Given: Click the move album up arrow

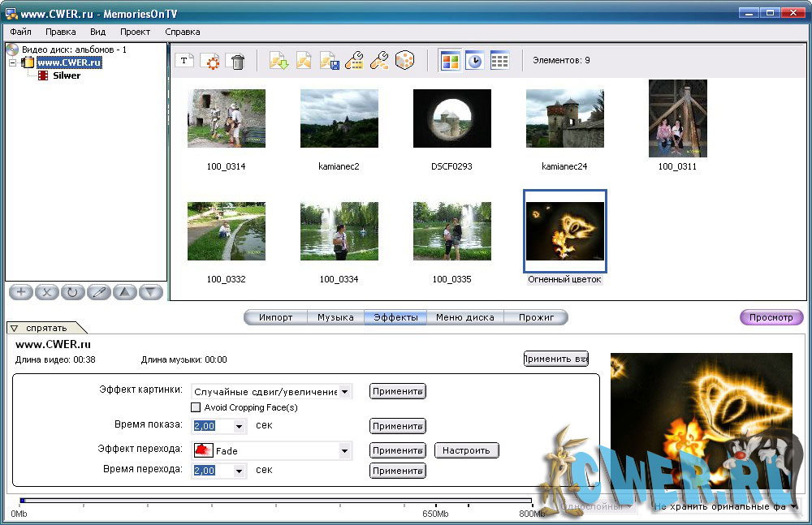Looking at the screenshot, I should pos(124,292).
